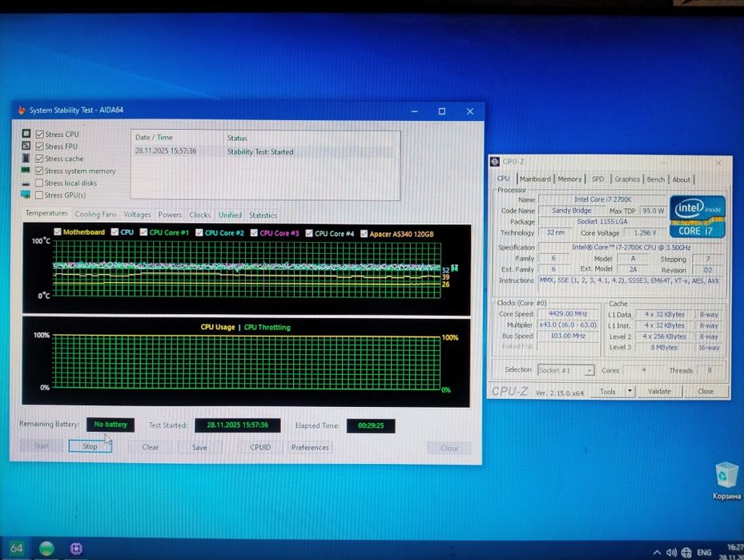Open the CPU-Z About tab
Image resolution: width=744 pixels, height=560 pixels.
point(682,180)
